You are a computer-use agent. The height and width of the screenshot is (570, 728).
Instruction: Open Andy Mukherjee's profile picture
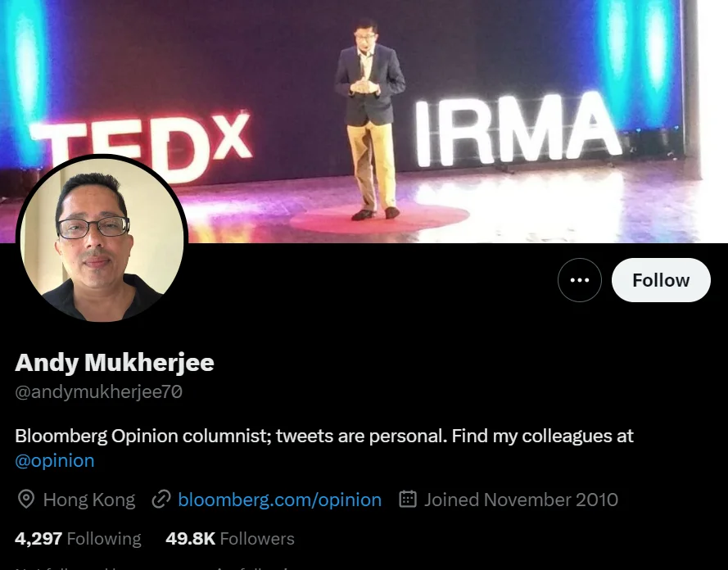tap(102, 239)
